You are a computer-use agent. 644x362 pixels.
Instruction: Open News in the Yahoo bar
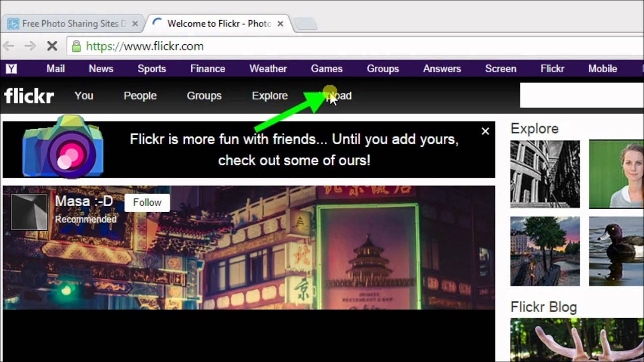pyautogui.click(x=101, y=69)
